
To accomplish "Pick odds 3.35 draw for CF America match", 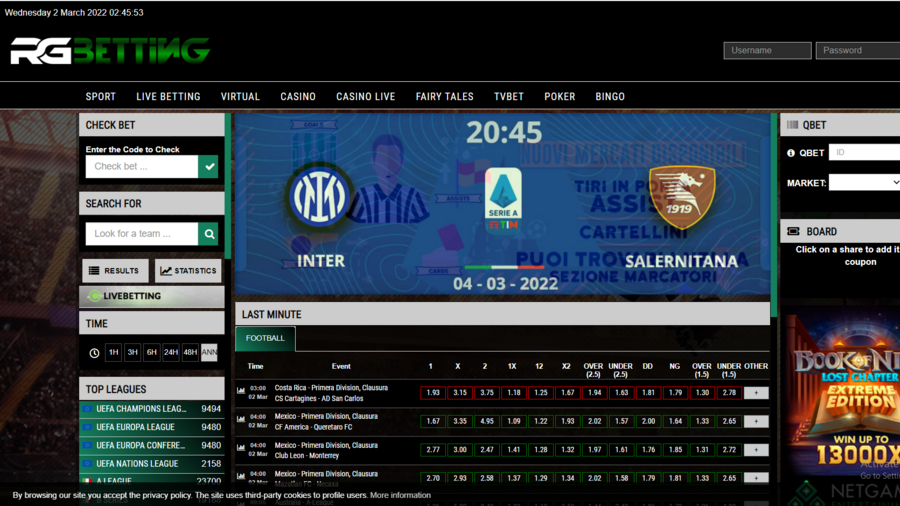I will pos(460,421).
